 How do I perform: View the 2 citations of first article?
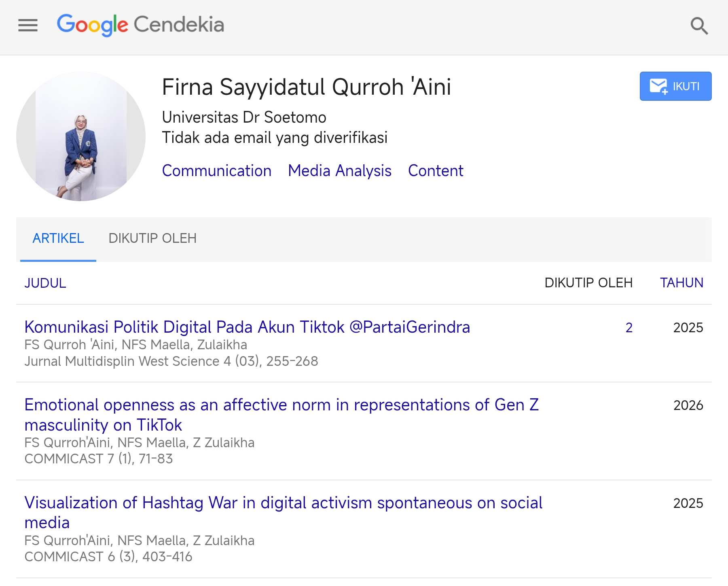[x=629, y=327]
